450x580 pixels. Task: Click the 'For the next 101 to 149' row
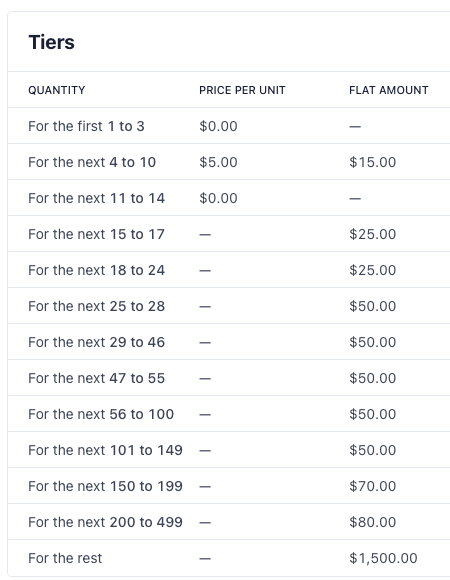[x=229, y=450]
